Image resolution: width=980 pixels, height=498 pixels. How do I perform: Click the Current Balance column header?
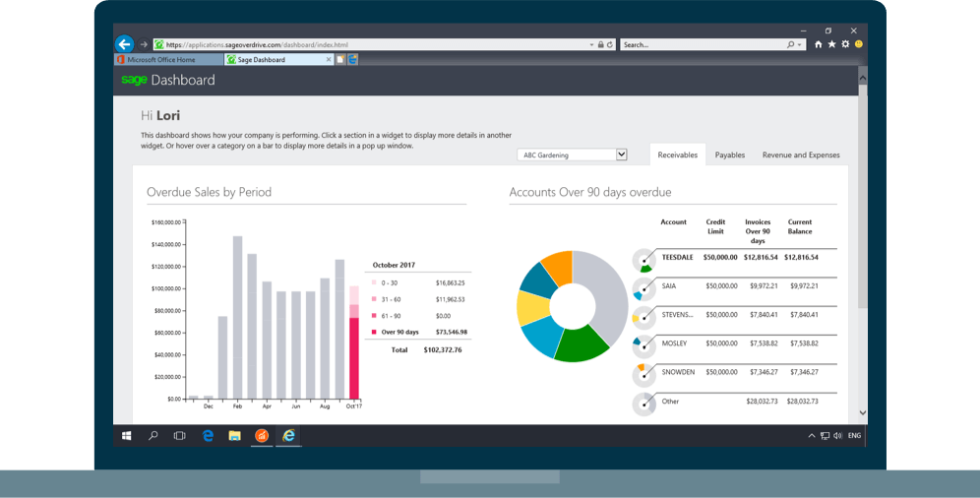click(x=800, y=226)
